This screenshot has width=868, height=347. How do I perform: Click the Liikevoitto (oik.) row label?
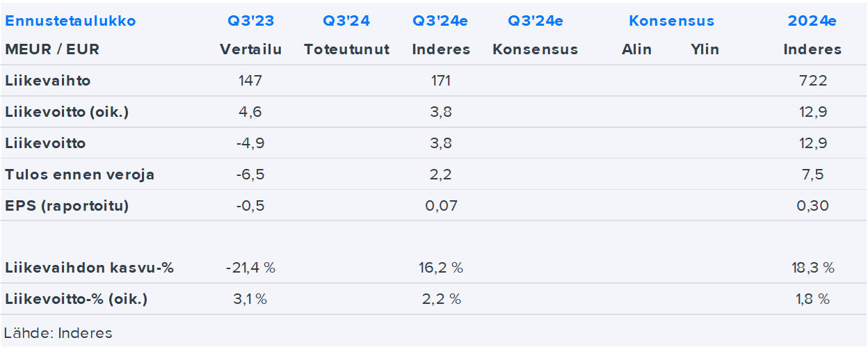click(x=65, y=112)
